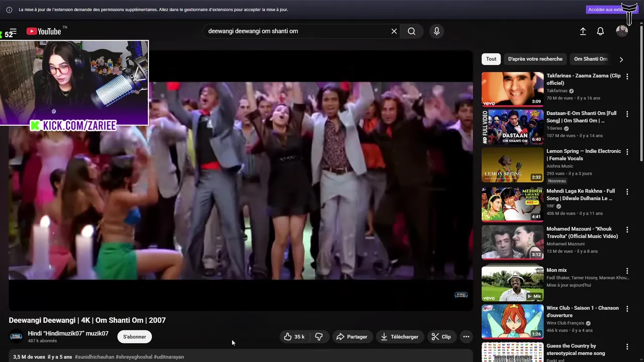Click the #shreyaghoshal hashtag

(134, 357)
